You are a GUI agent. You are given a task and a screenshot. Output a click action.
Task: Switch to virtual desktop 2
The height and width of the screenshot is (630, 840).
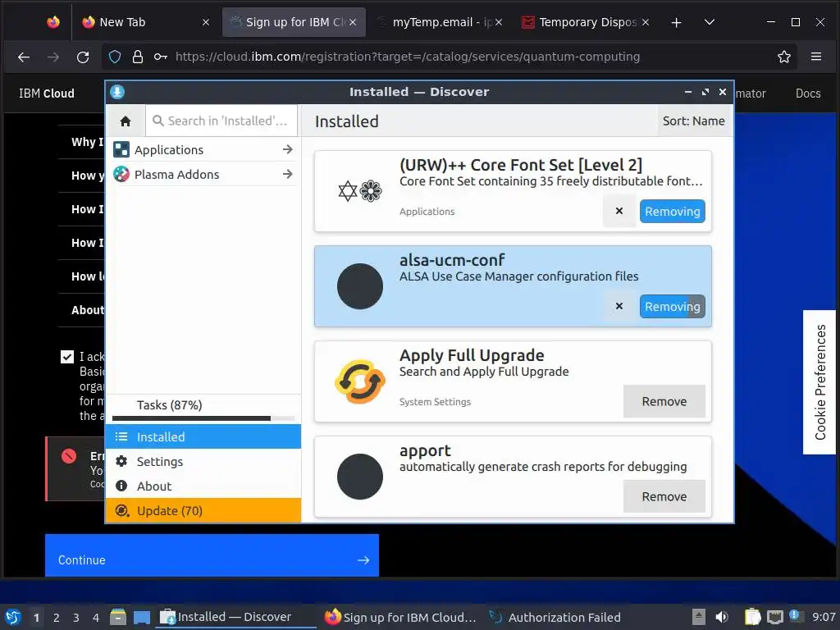pos(57,618)
